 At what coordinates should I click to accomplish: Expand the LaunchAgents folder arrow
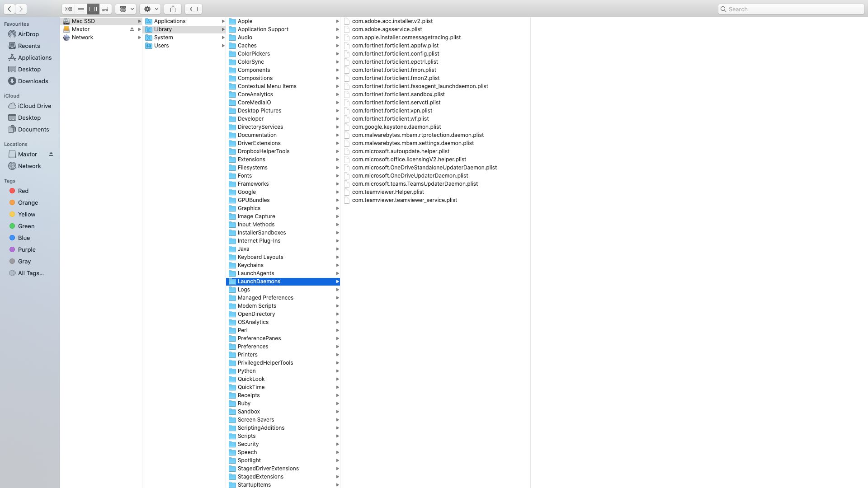(x=337, y=273)
